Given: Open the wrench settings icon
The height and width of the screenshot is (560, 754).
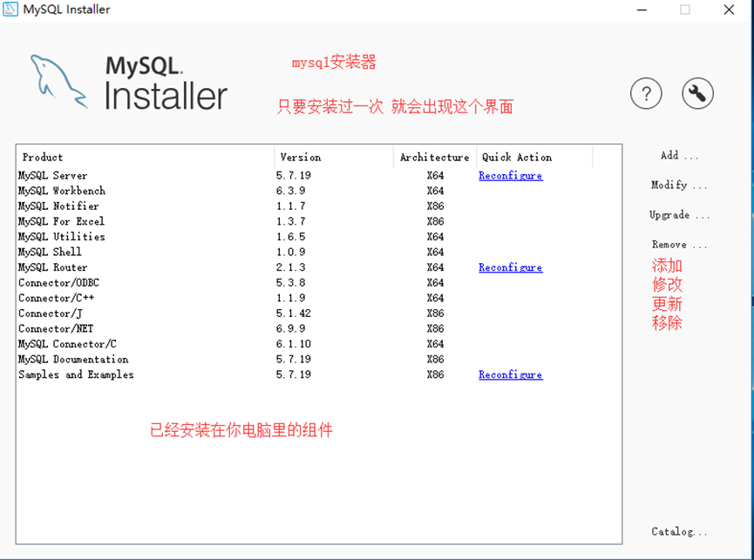Looking at the screenshot, I should [697, 94].
